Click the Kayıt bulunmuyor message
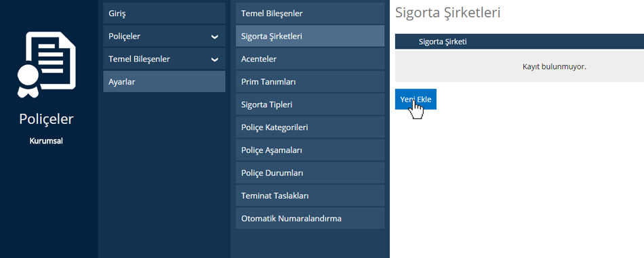This screenshot has height=258, width=644. [x=555, y=66]
